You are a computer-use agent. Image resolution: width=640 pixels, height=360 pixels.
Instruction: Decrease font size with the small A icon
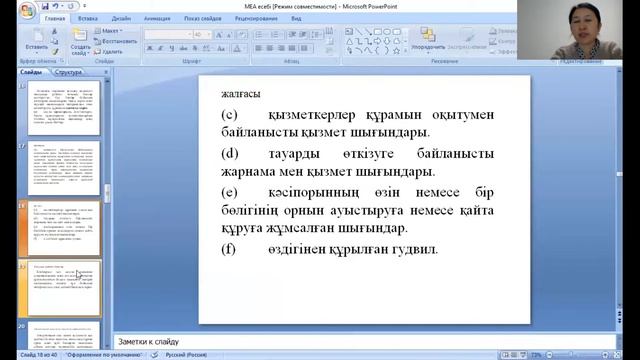pos(229,35)
